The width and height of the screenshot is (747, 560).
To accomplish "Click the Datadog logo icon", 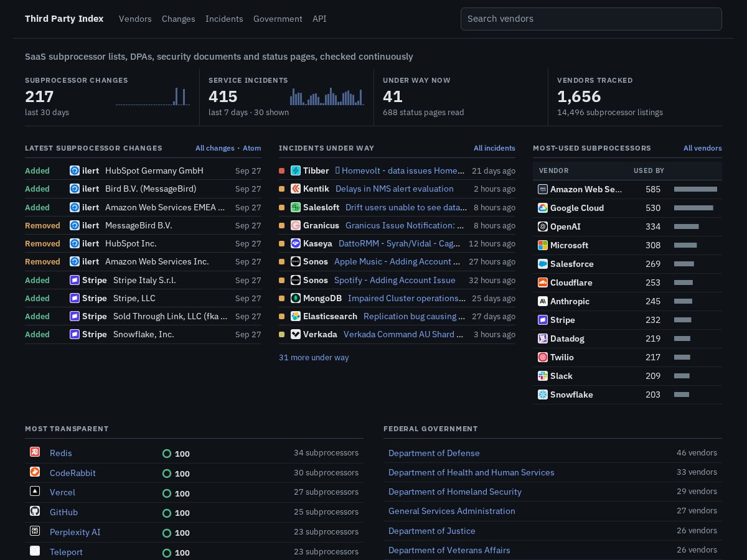I will click(x=543, y=338).
